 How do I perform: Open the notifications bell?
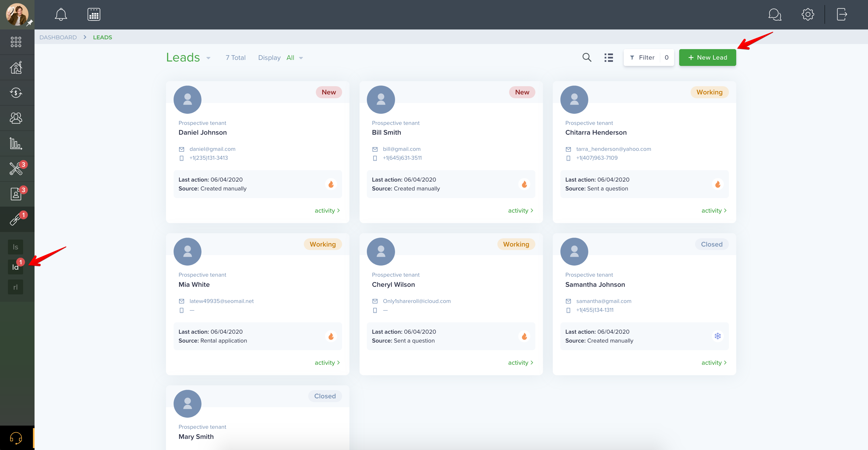coord(61,15)
